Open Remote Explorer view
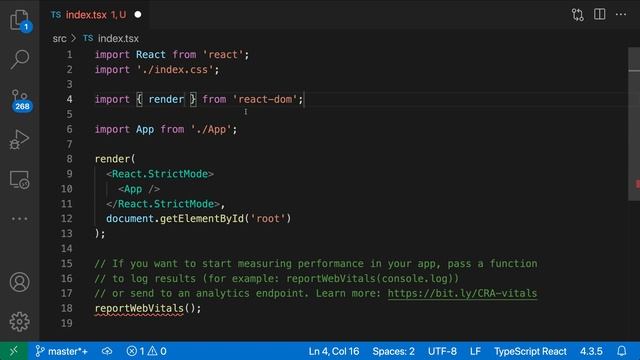The width and height of the screenshot is (640, 360). coord(20,180)
